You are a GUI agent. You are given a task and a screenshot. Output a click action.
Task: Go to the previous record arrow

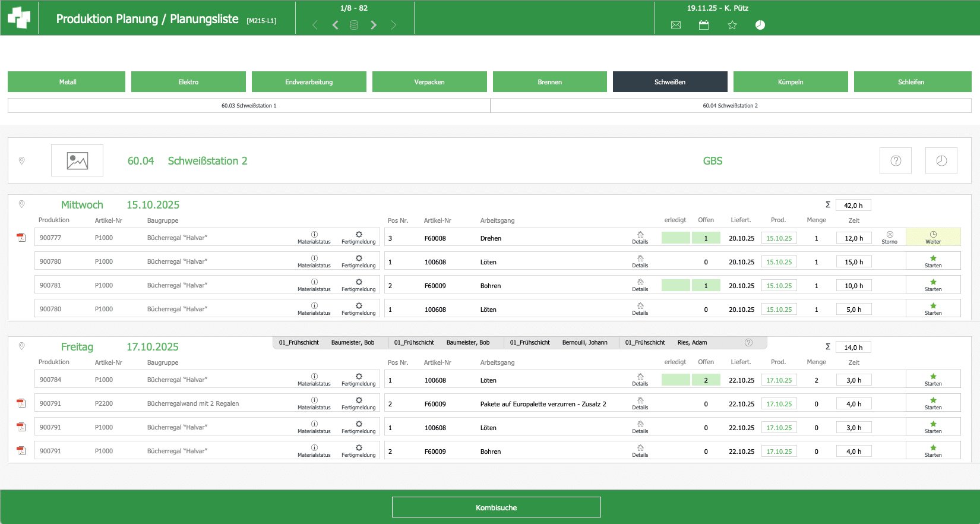coord(336,25)
